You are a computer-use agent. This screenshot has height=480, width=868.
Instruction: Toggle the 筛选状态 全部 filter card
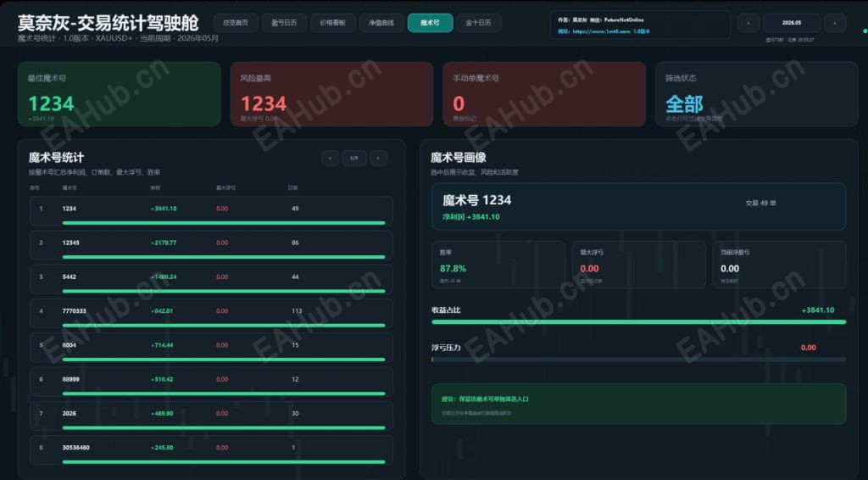(x=757, y=93)
